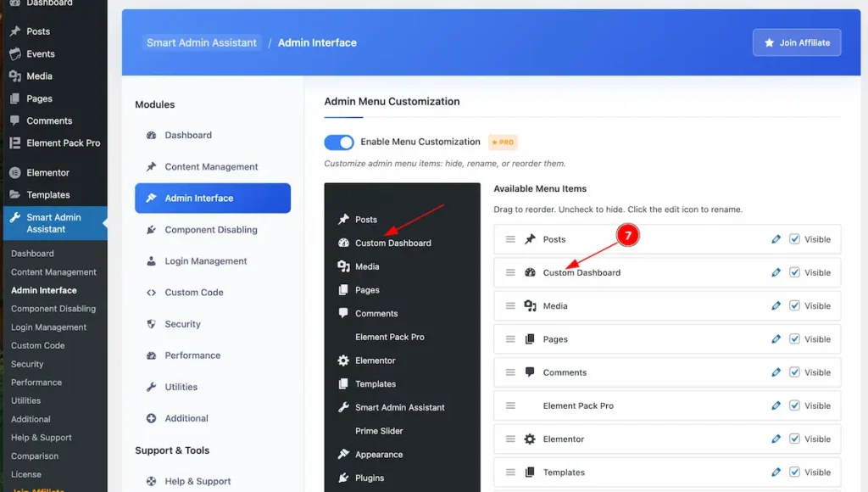The height and width of the screenshot is (492, 868).
Task: Select the Admin Interface module
Action: (x=213, y=198)
